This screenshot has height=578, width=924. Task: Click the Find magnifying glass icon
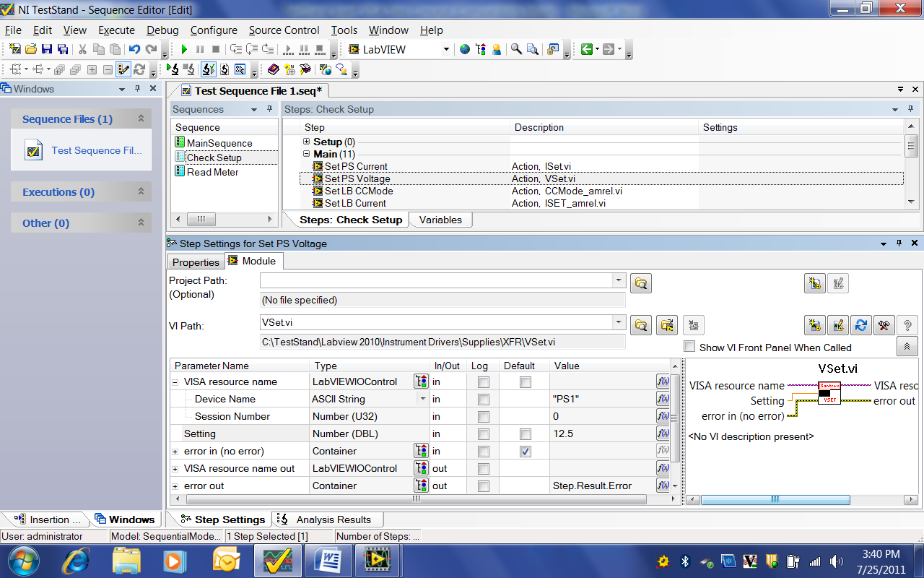(x=516, y=49)
